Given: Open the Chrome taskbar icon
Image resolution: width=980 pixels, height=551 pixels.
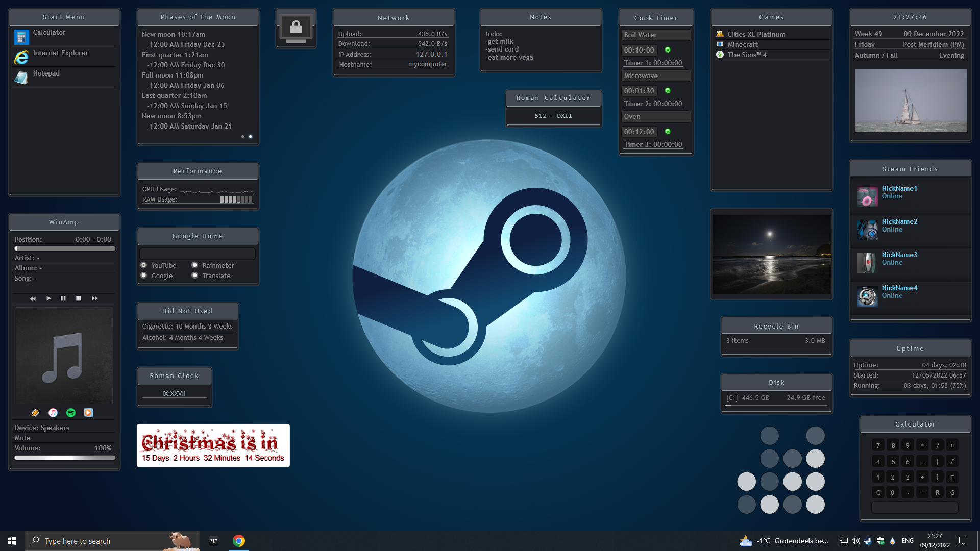Looking at the screenshot, I should click(x=238, y=541).
